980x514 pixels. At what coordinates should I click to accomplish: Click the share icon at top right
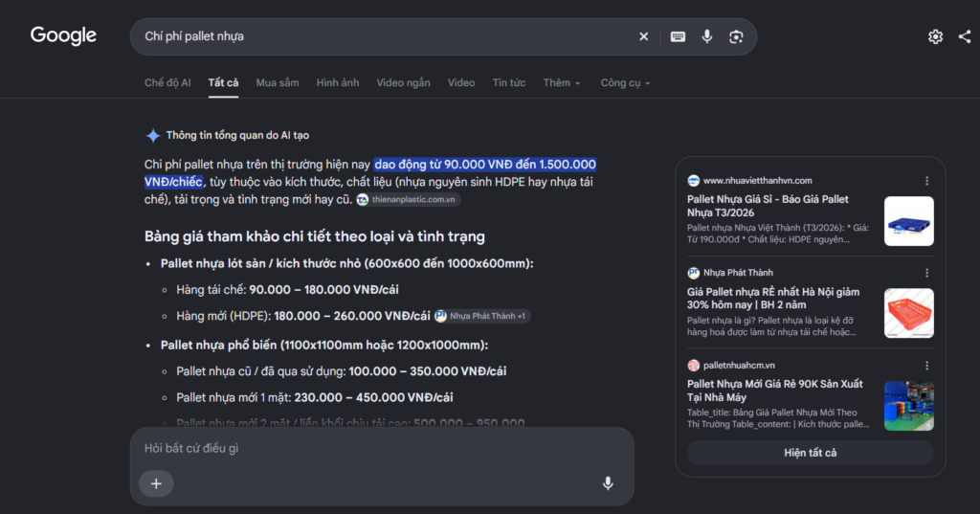pyautogui.click(x=965, y=37)
